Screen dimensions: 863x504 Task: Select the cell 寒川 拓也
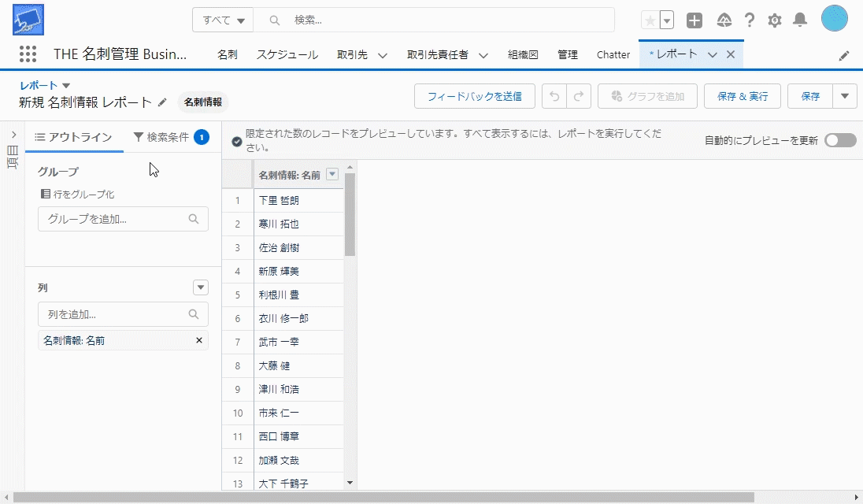point(299,224)
